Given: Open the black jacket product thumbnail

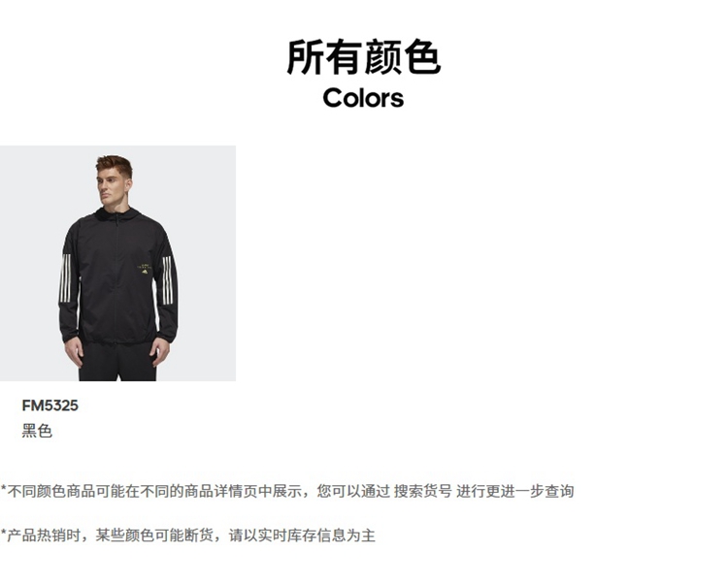Looking at the screenshot, I should tap(117, 263).
